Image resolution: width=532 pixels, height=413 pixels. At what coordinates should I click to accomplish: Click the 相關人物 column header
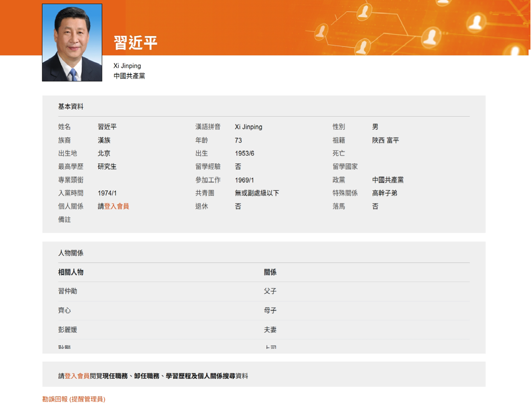click(x=71, y=272)
